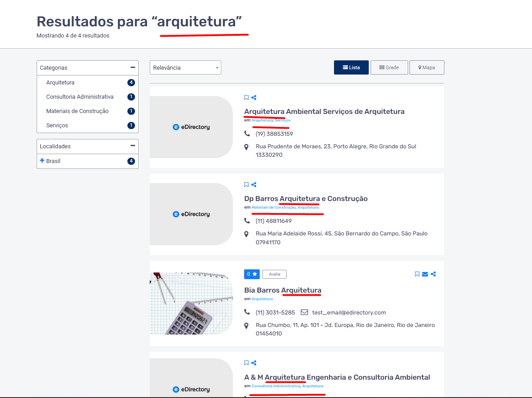
Task: Bookmark Dp Barros Arquitetura e Construção listing
Action: pyautogui.click(x=246, y=185)
